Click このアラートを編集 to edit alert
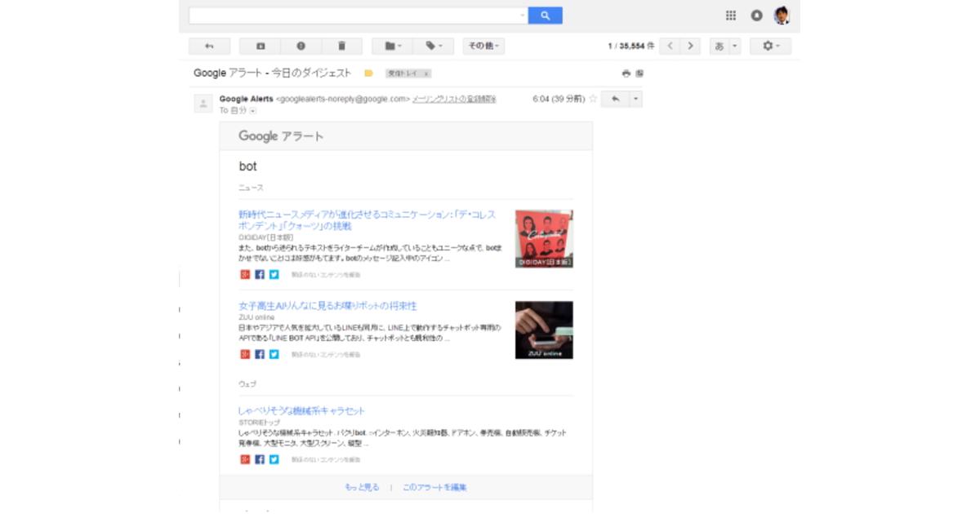The height and width of the screenshot is (514, 980). (x=434, y=487)
